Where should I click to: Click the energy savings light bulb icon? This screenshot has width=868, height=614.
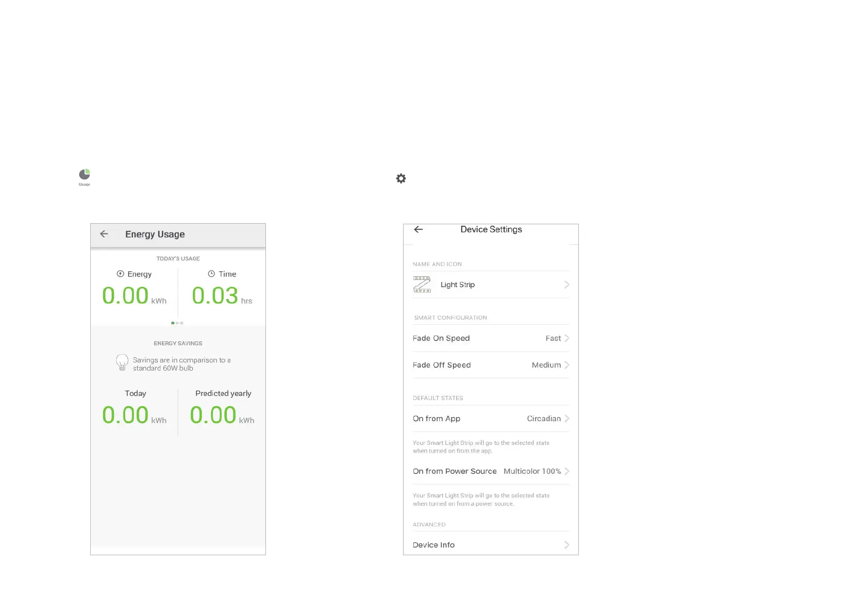122,362
